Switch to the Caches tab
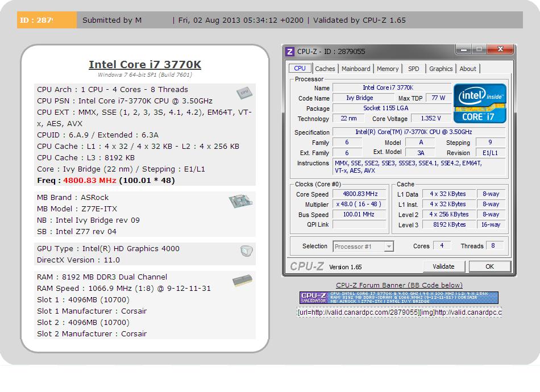Screen dimensions: 540x392 [x=325, y=69]
